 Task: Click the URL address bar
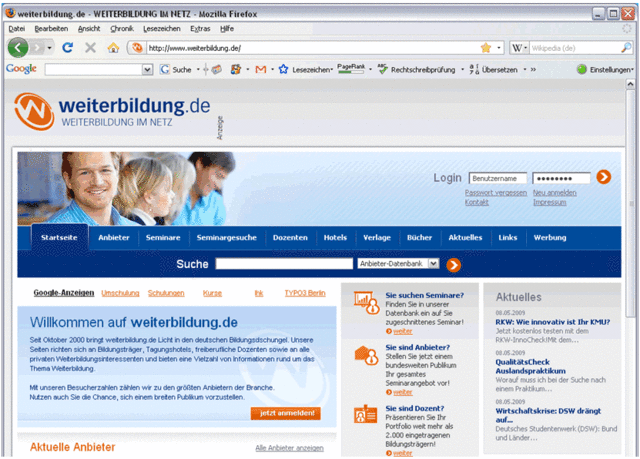tap(312, 48)
